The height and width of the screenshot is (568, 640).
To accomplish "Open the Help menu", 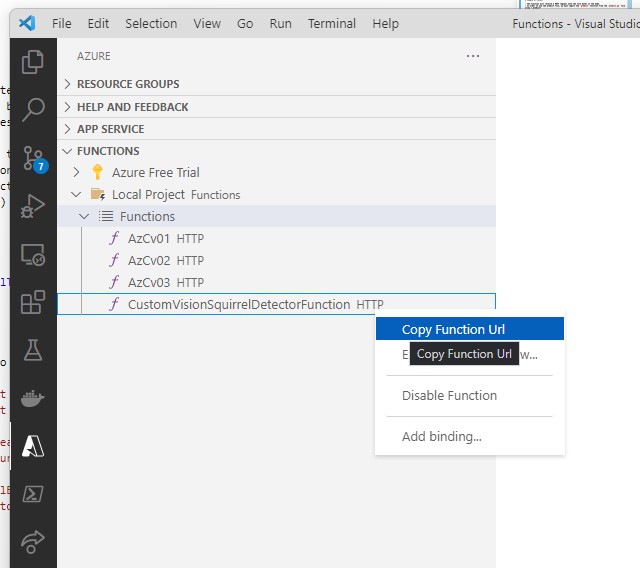I will coord(385,23).
